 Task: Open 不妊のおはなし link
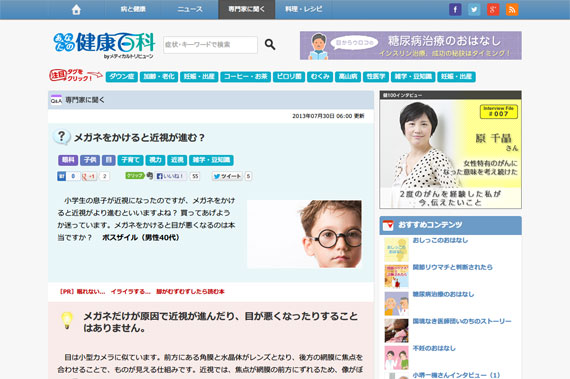(434, 348)
